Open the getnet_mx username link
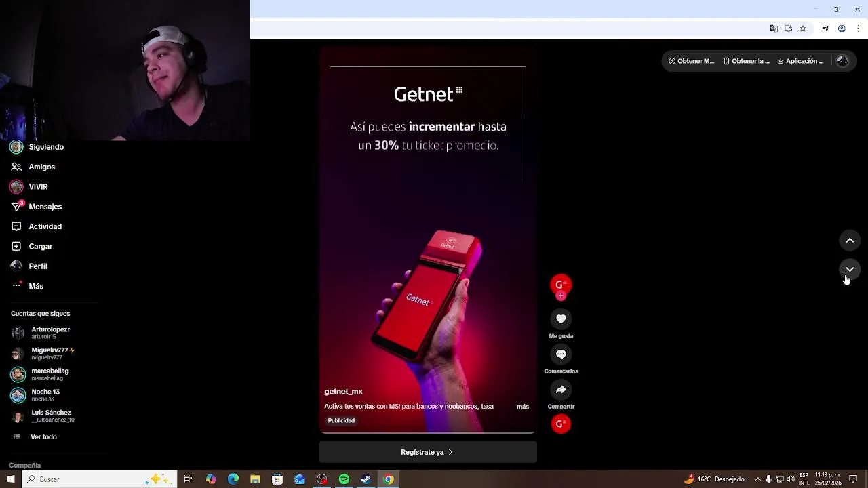Viewport: 868px width, 488px height. 343,391
